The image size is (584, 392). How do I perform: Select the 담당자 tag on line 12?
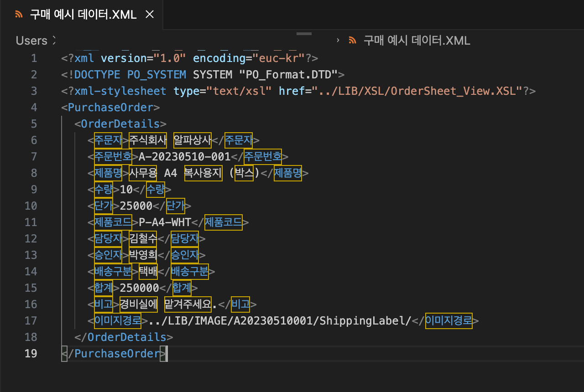click(108, 238)
